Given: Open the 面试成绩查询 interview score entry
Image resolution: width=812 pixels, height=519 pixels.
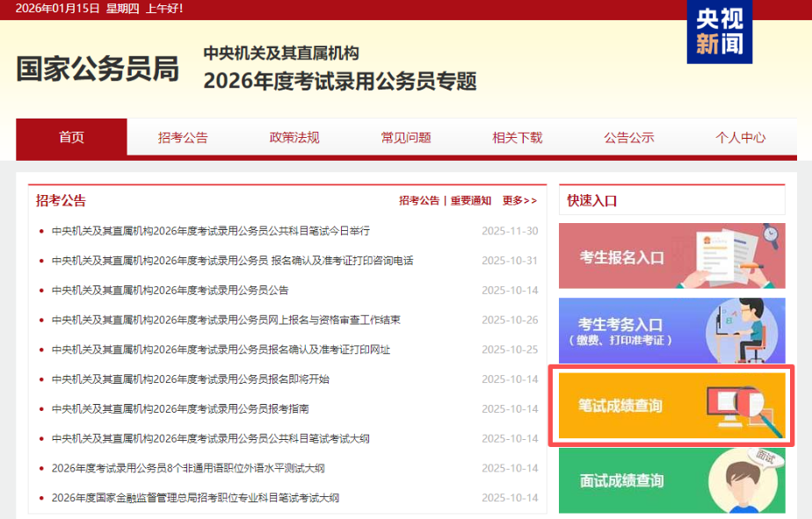Looking at the screenshot, I should [x=671, y=480].
